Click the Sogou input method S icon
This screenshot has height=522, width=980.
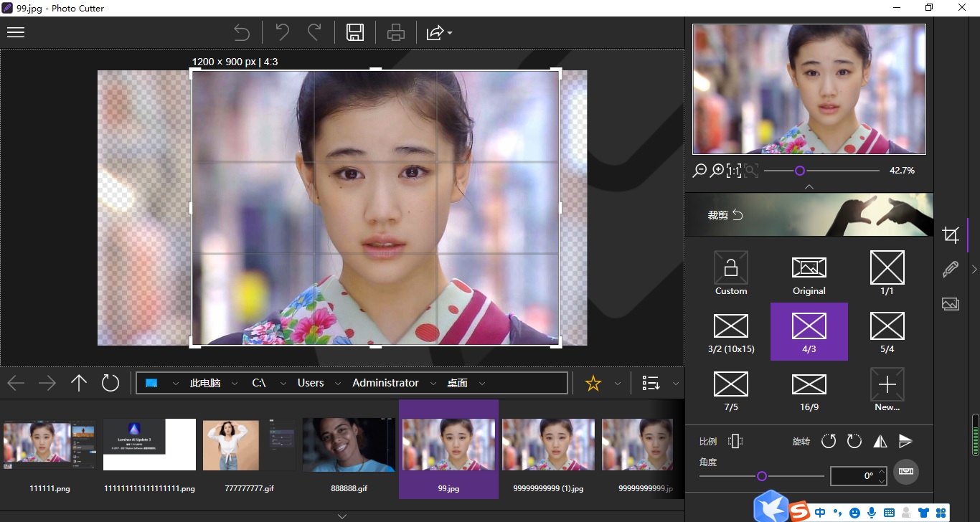click(799, 511)
